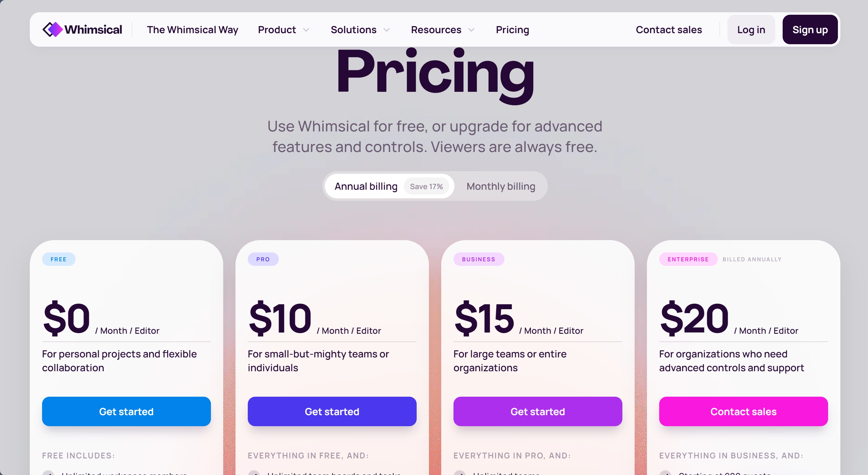Open the Pricing page

[512, 30]
